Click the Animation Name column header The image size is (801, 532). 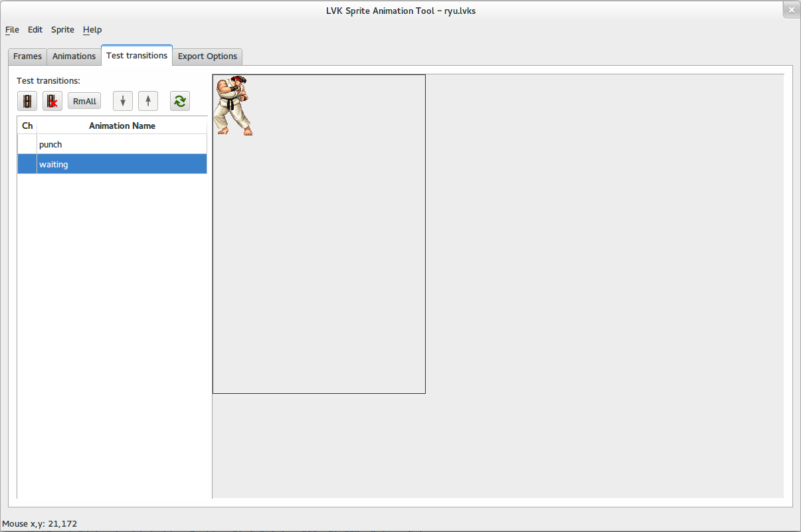(x=122, y=126)
